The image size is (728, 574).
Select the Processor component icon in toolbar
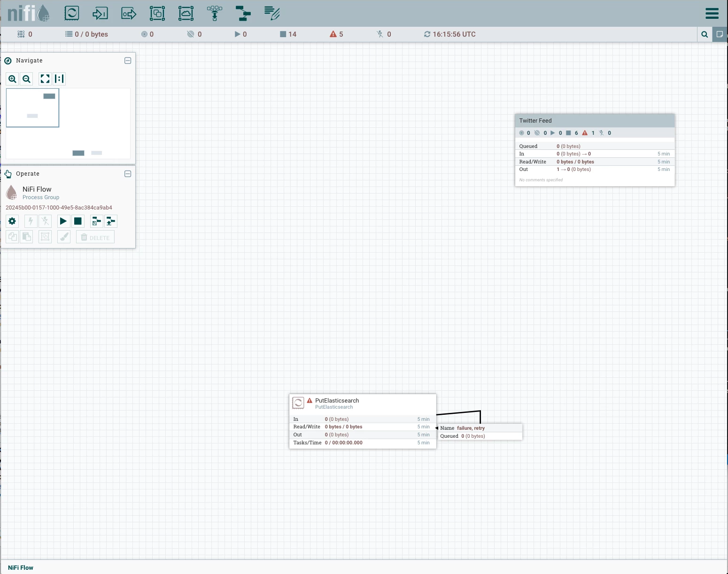click(71, 13)
